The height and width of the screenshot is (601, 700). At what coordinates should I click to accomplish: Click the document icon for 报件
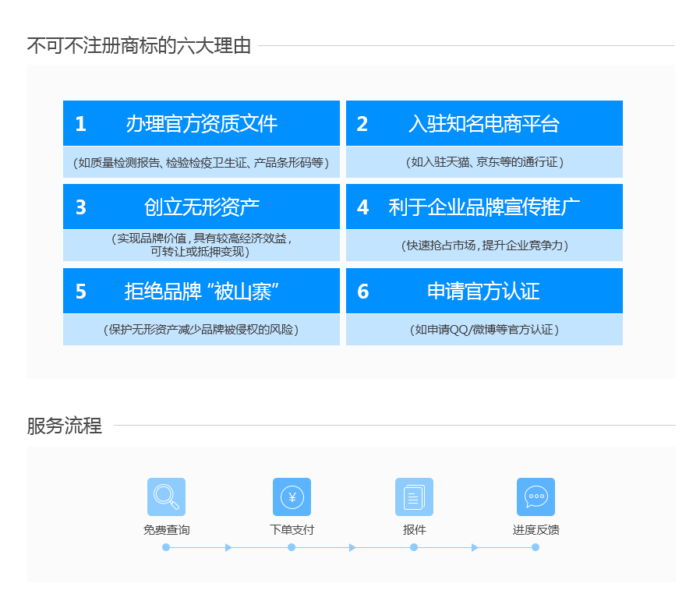[x=414, y=497]
